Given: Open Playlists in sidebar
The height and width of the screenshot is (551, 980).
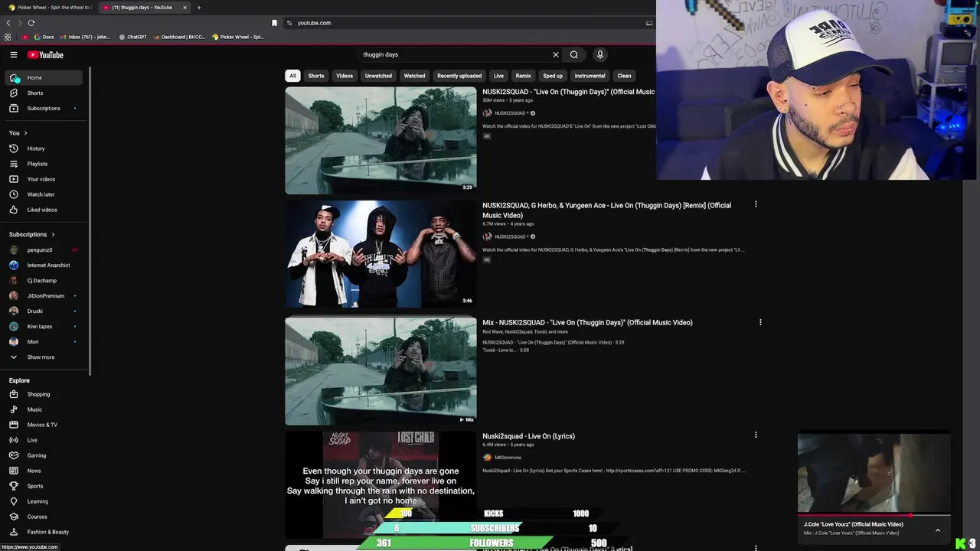Looking at the screenshot, I should coord(44,164).
